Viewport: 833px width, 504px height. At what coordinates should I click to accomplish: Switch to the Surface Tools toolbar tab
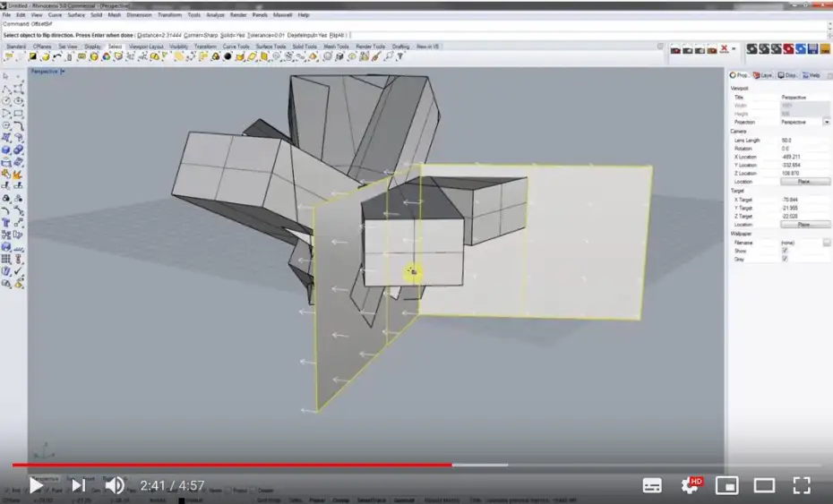click(271, 47)
